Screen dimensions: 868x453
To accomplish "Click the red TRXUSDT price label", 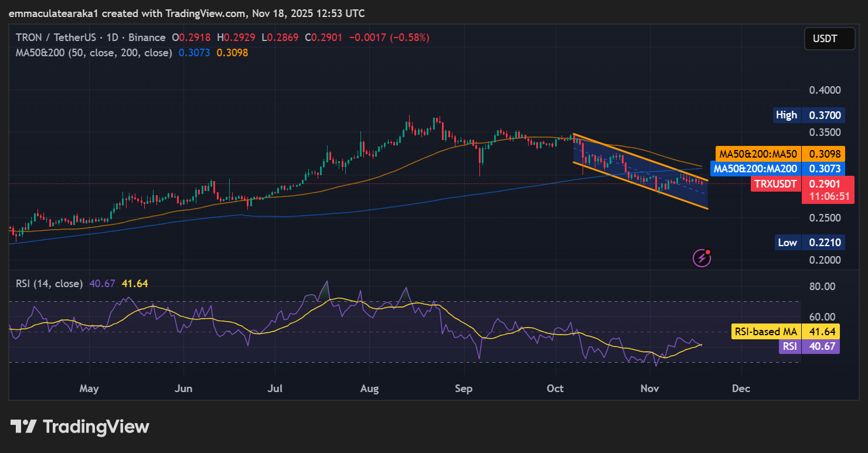I will pyautogui.click(x=776, y=183).
